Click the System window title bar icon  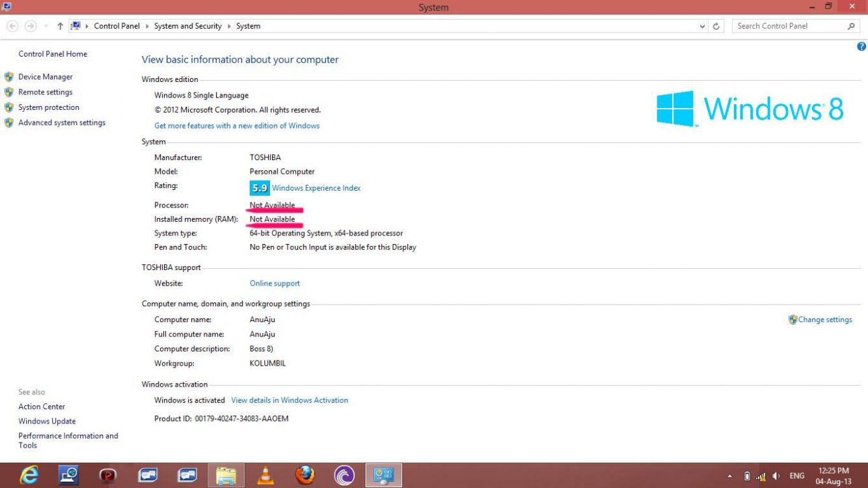[x=7, y=7]
